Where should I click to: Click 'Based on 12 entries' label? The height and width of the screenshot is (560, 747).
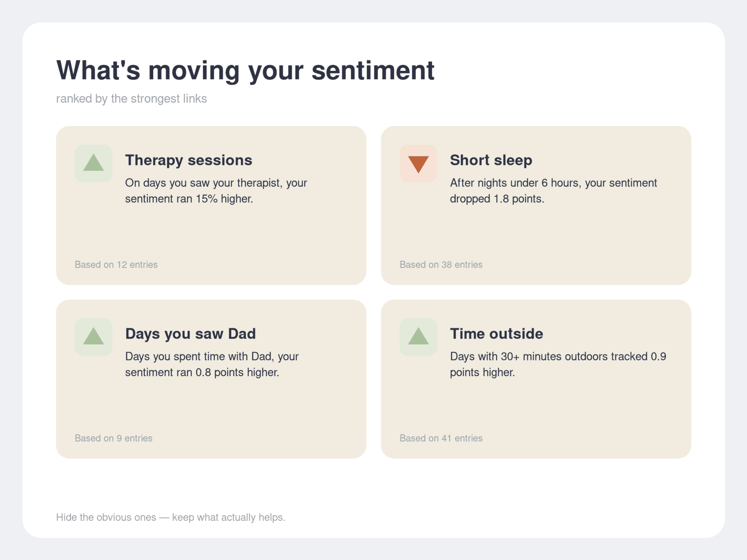click(x=116, y=265)
